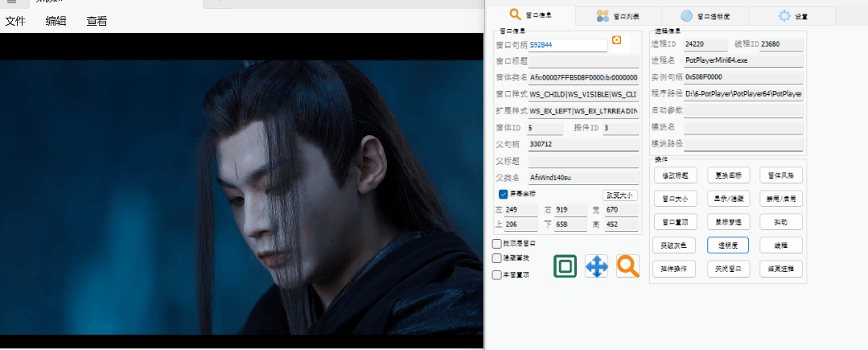
Task: Enable the 本窗置顶 checkbox
Action: click(497, 274)
